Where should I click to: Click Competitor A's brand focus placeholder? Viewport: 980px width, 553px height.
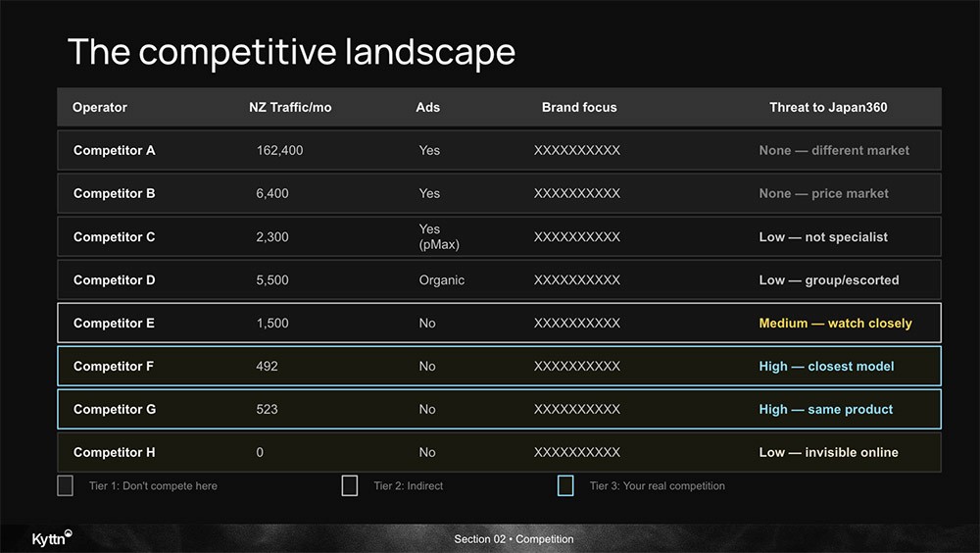point(577,150)
